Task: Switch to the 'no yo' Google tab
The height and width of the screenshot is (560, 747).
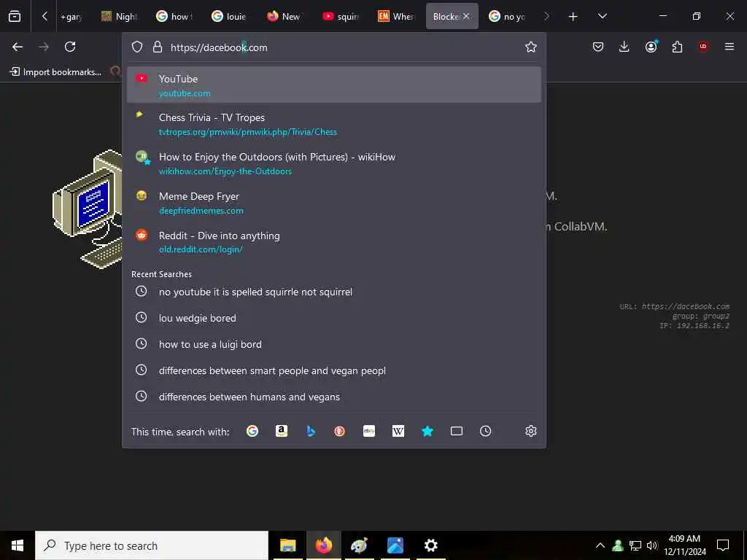Action: [x=508, y=16]
